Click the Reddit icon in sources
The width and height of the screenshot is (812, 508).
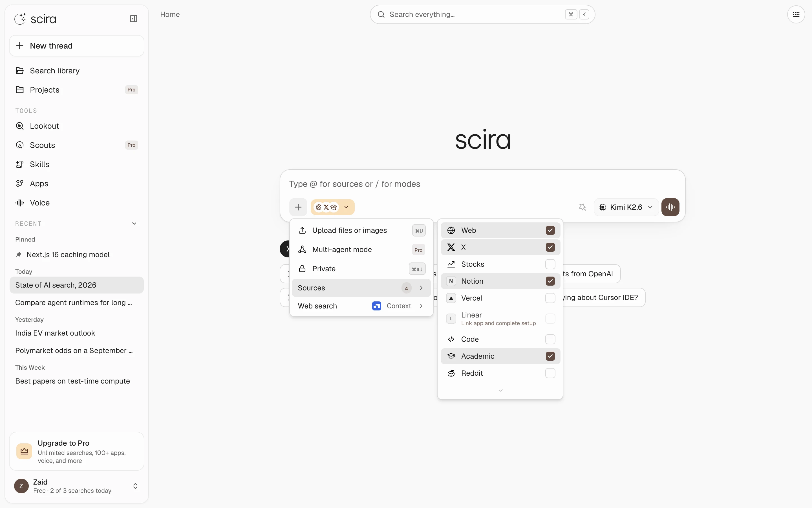[451, 373]
